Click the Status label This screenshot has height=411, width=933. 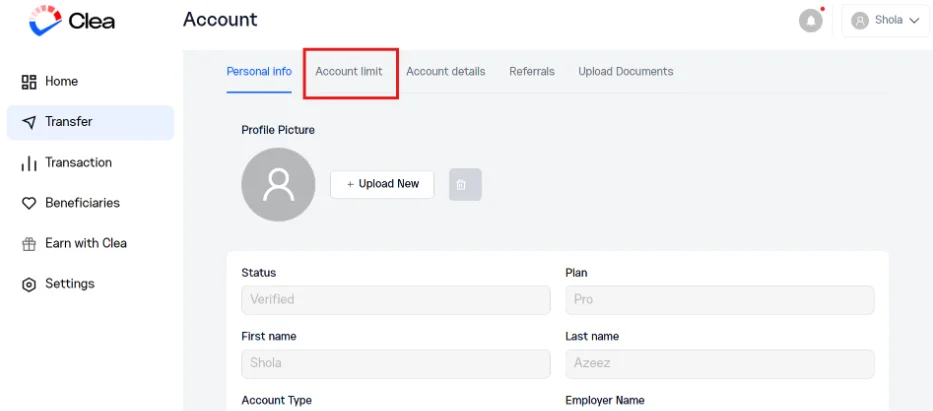coord(258,273)
